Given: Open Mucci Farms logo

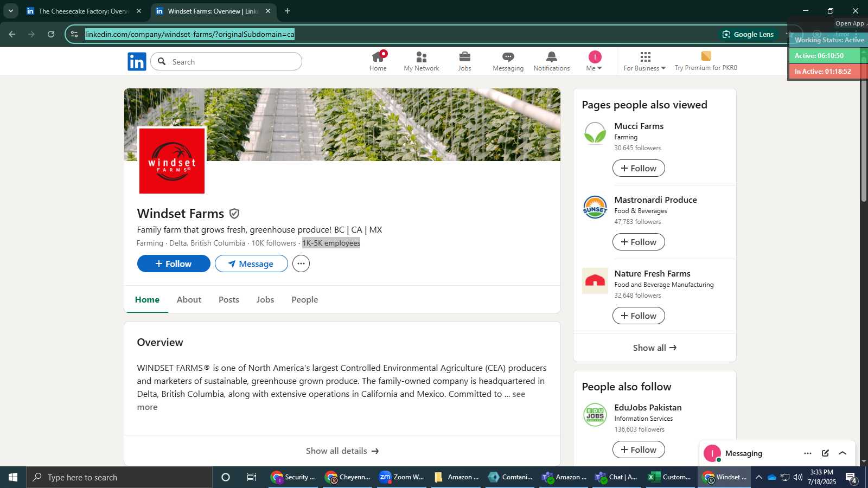Looking at the screenshot, I should click(595, 133).
